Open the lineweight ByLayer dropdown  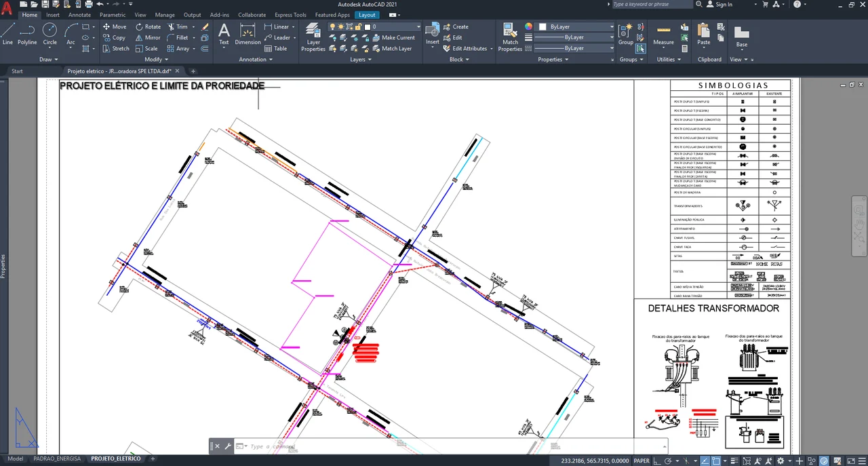[x=574, y=37]
